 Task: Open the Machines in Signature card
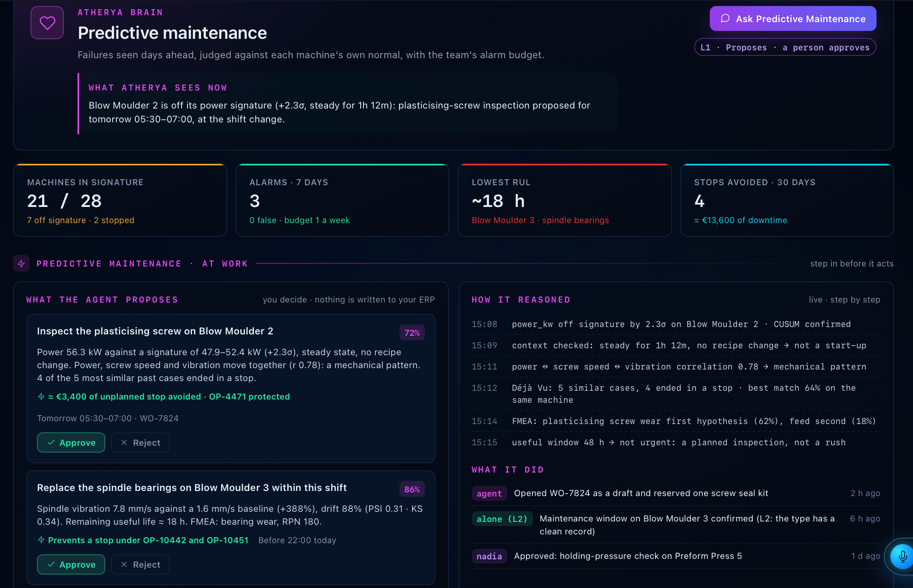tap(120, 200)
